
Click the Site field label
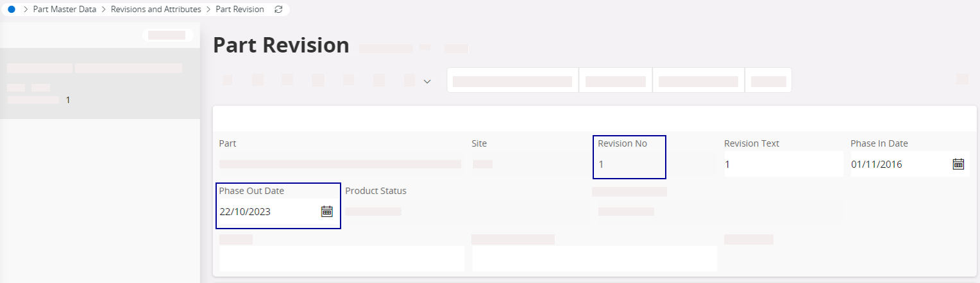coord(479,143)
